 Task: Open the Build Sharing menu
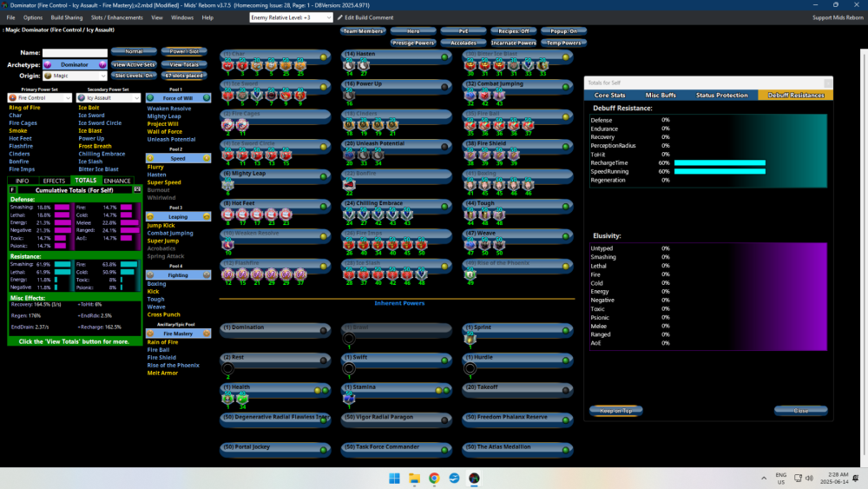tap(67, 17)
